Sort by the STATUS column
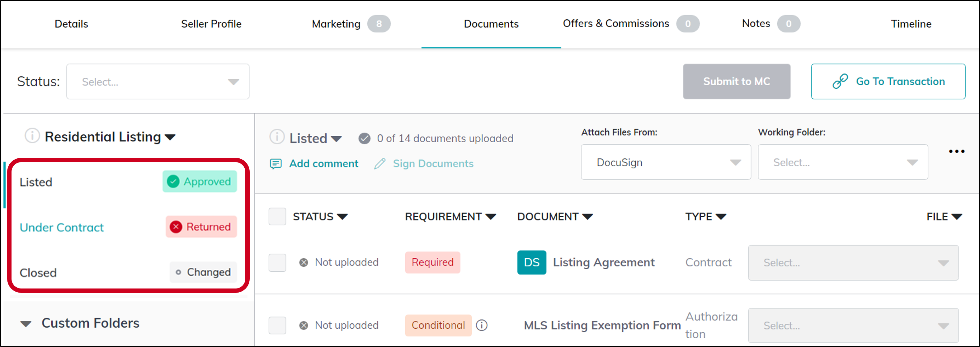The width and height of the screenshot is (980, 347). 320,217
